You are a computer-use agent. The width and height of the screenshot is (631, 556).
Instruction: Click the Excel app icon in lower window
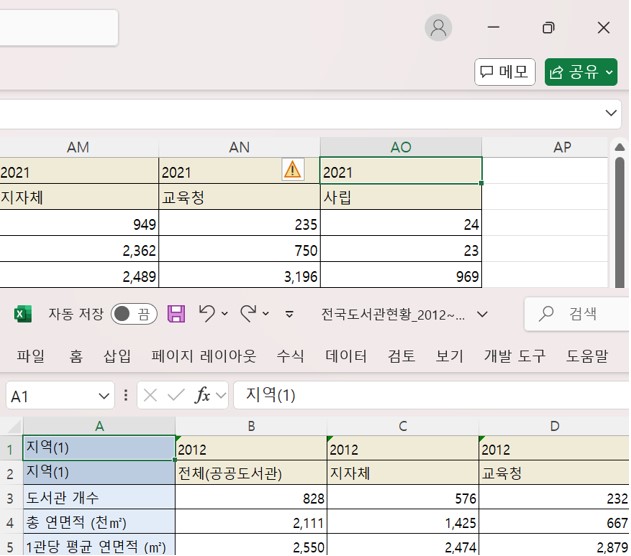(23, 314)
